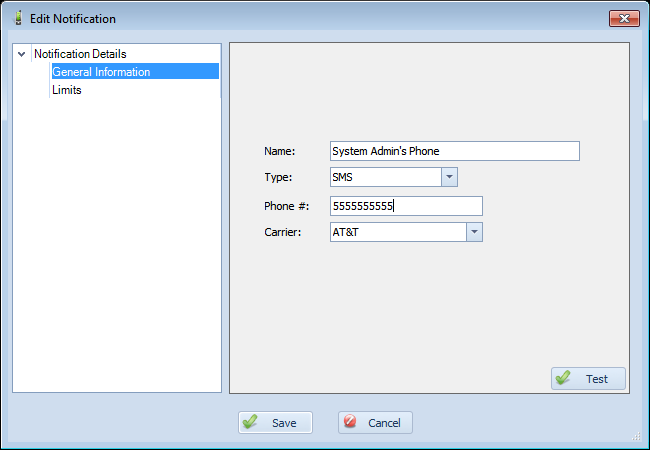Click the window resize grip corner
The height and width of the screenshot is (450, 650).
(637, 436)
